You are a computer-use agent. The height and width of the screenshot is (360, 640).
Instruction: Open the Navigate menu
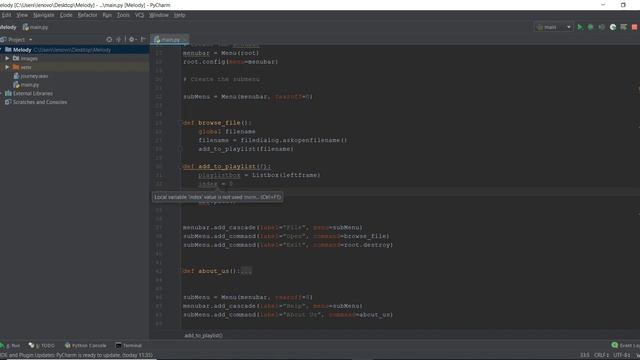(44, 15)
